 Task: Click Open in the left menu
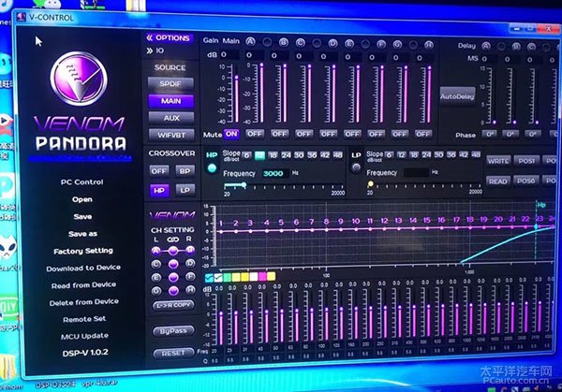click(x=82, y=199)
